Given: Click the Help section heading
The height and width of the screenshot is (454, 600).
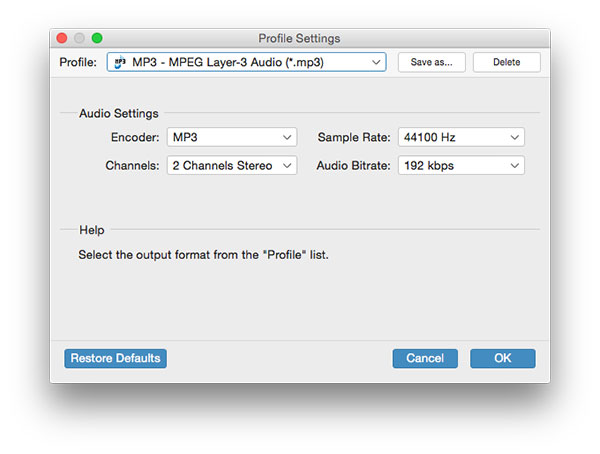Looking at the screenshot, I should tap(91, 230).
